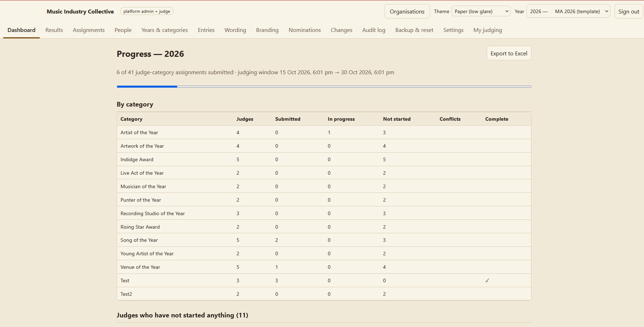Screen dimensions: 644x327
Task: Click the In progress column header
Action: 341,119
